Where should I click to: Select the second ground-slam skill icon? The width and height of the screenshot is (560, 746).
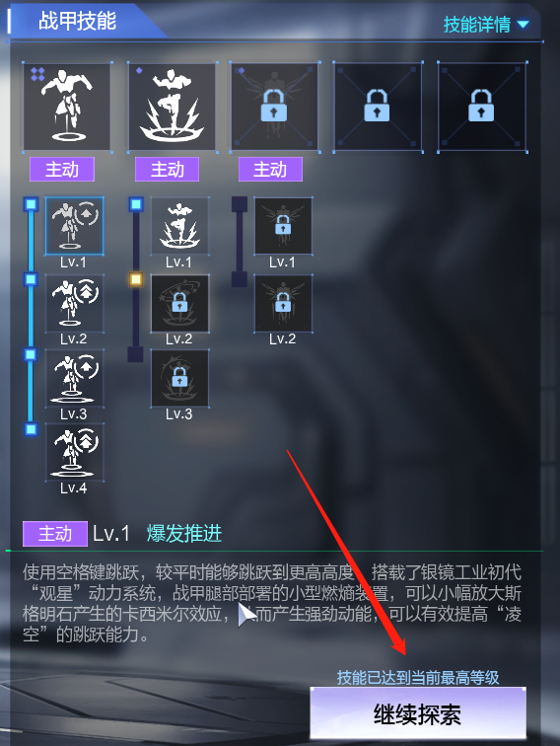173,107
